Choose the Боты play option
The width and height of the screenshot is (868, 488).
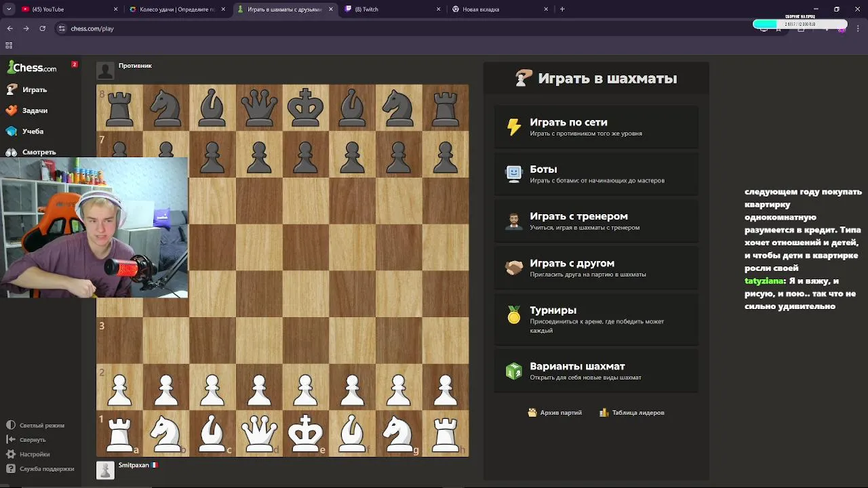point(596,174)
